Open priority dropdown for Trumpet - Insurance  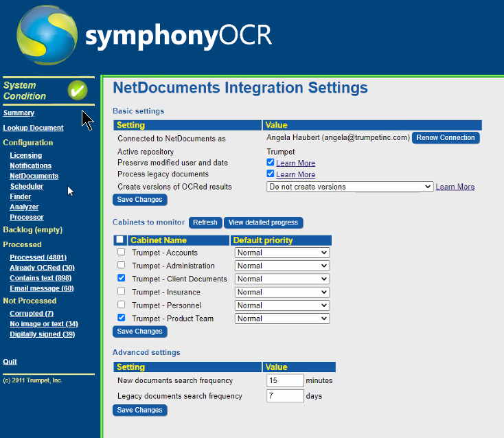click(282, 292)
